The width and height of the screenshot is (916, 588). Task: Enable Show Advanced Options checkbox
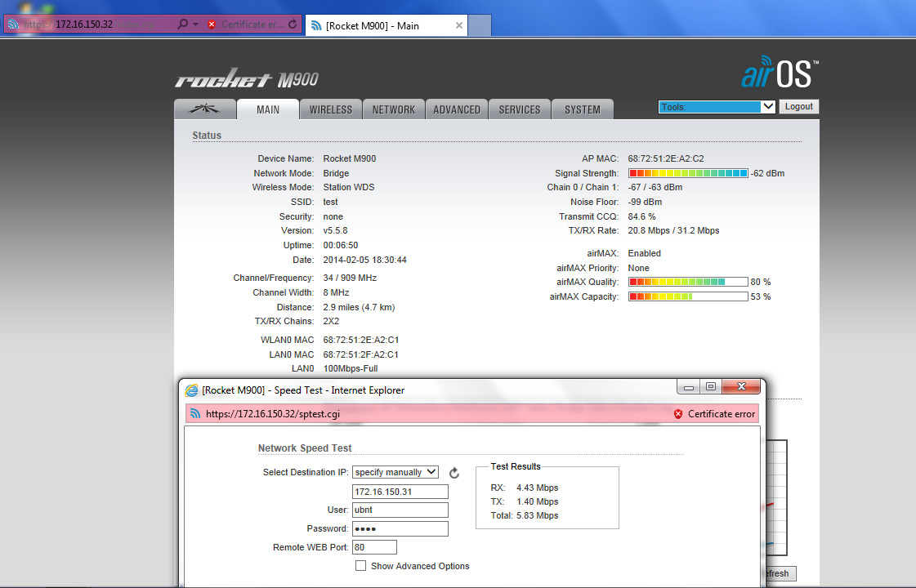pos(360,566)
